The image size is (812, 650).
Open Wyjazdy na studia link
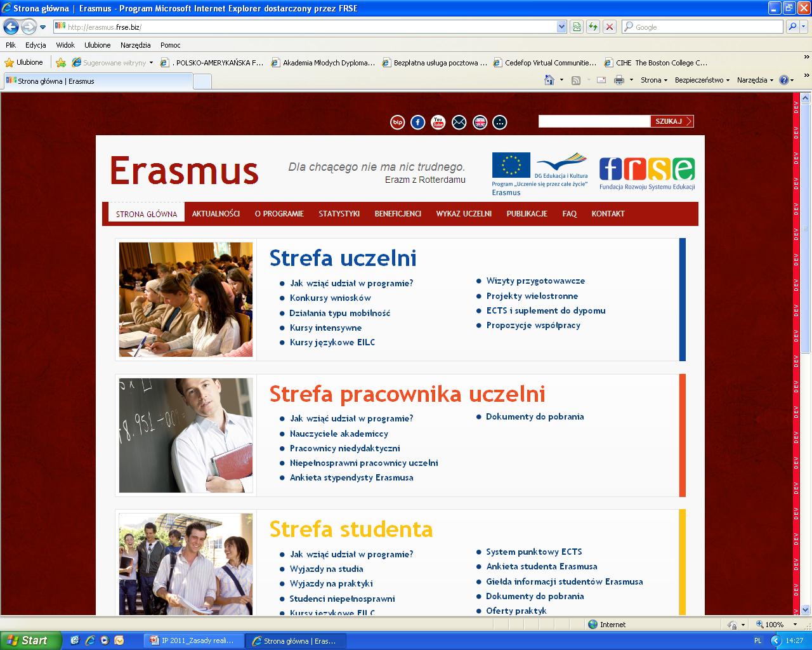point(326,569)
